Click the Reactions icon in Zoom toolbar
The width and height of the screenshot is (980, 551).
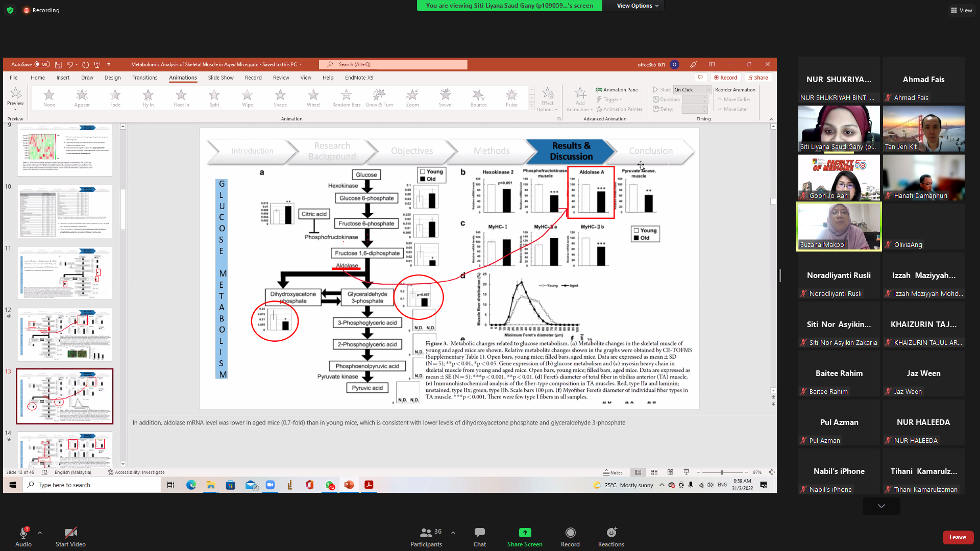tap(611, 533)
